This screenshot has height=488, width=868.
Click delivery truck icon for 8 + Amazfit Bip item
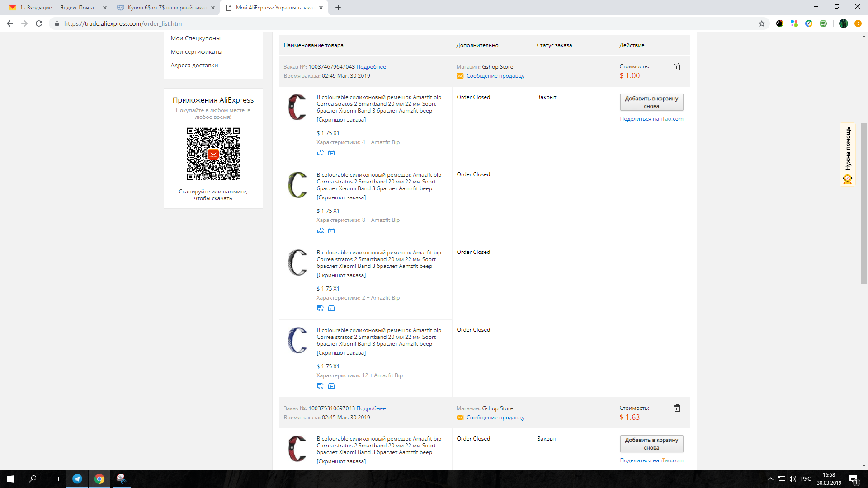(321, 230)
